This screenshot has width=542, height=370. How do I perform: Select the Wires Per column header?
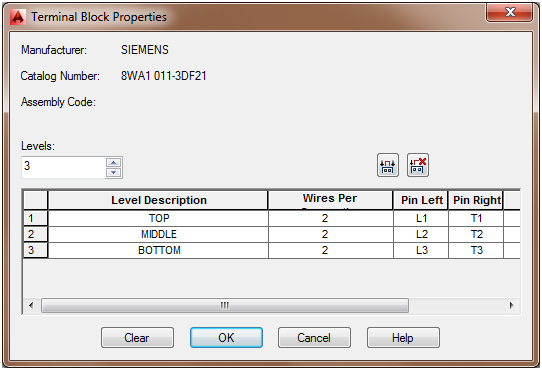pos(330,200)
